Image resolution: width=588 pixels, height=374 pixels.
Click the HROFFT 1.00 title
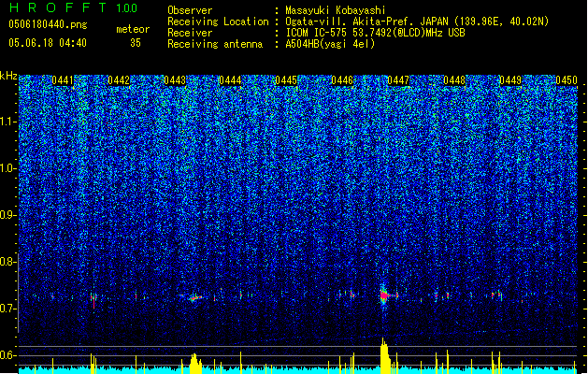click(73, 7)
